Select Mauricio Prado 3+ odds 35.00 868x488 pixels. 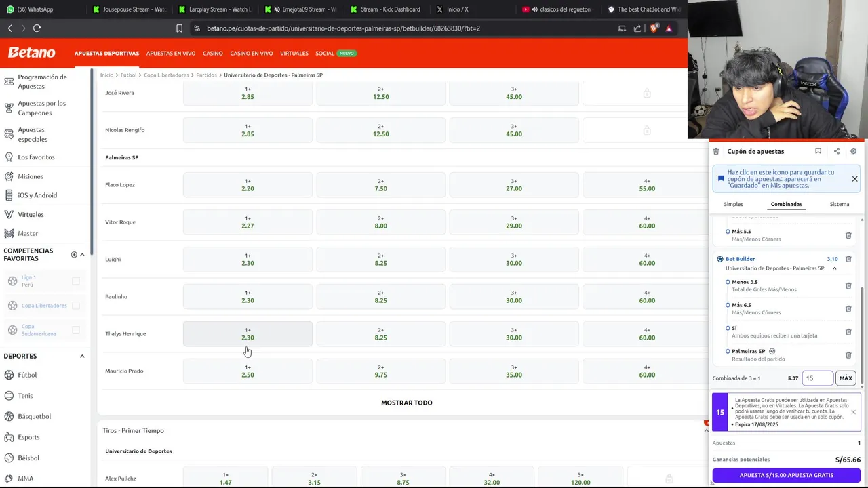[x=514, y=371]
